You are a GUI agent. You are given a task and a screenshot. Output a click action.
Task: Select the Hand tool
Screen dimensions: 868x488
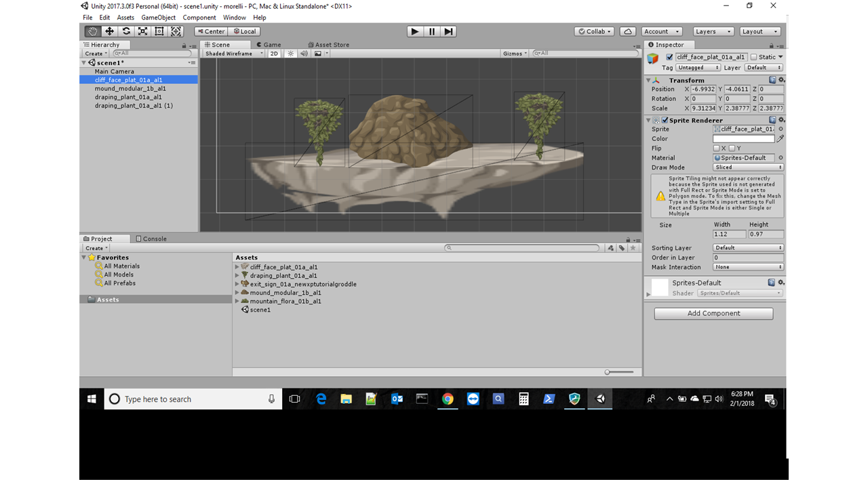pyautogui.click(x=92, y=31)
